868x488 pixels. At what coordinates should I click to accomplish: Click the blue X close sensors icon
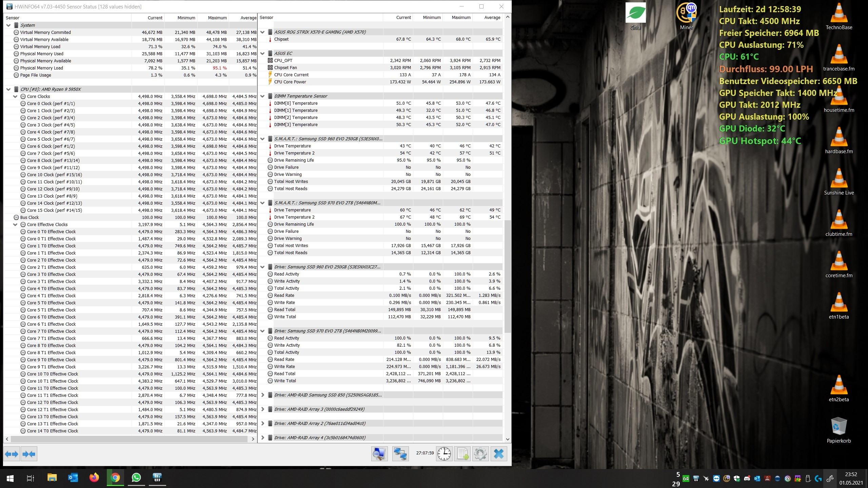click(498, 453)
